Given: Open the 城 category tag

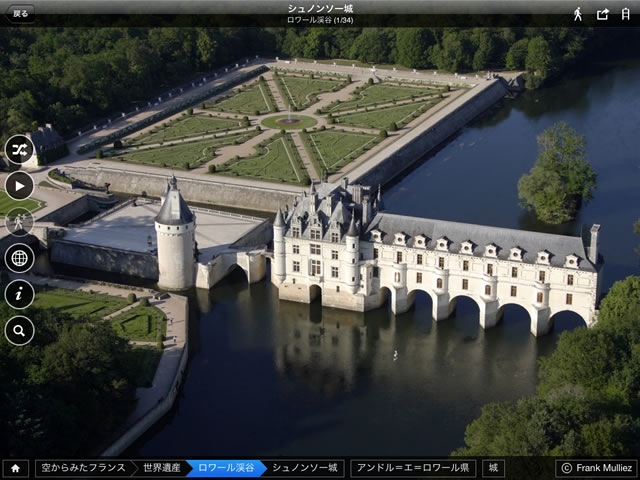Looking at the screenshot, I should pos(493,468).
